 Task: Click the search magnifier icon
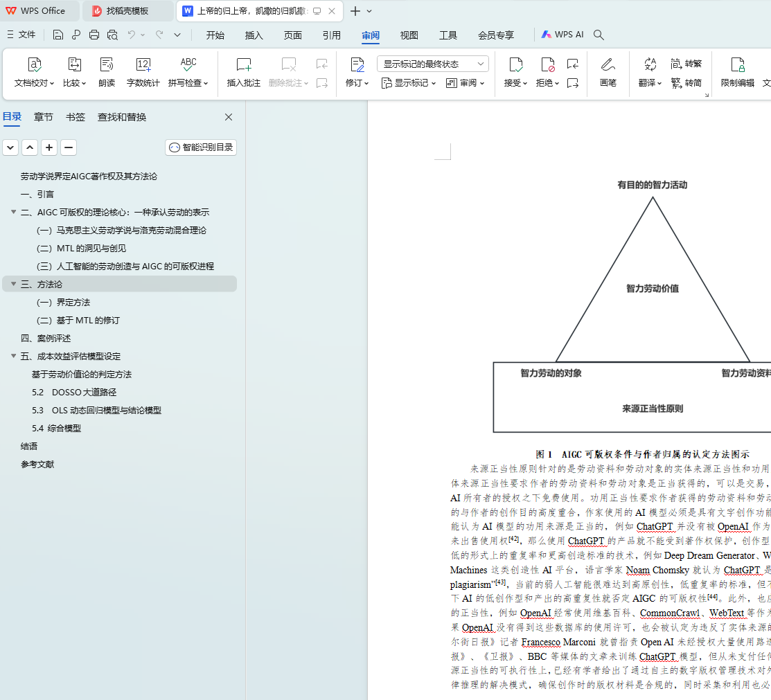coord(599,35)
